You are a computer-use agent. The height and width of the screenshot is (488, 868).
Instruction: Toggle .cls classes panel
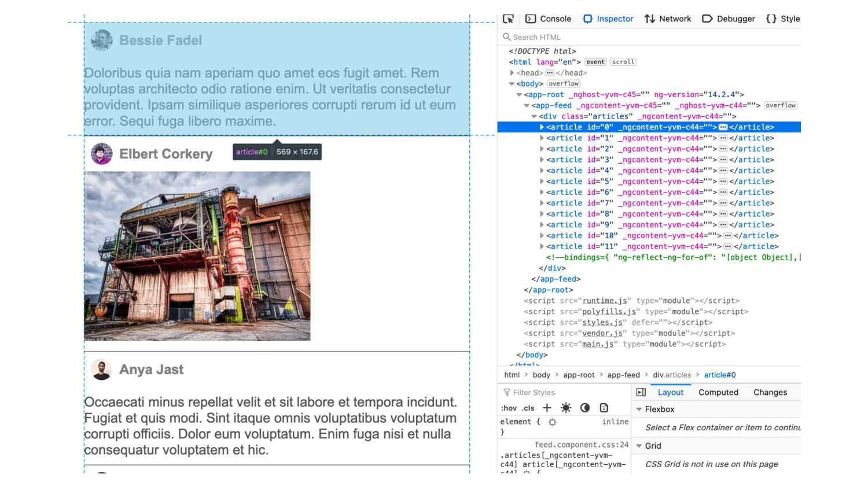click(x=528, y=408)
